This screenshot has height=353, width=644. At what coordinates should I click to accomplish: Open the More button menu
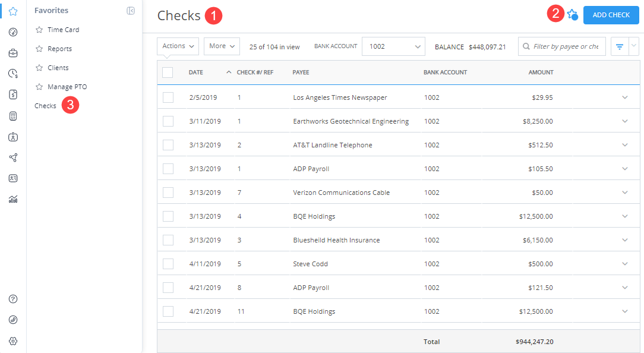222,46
